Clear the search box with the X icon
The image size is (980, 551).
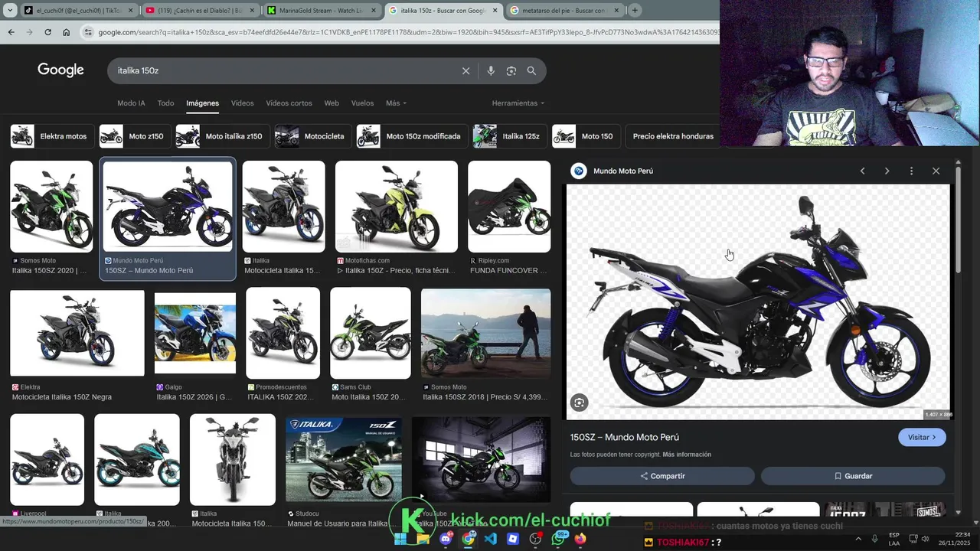tap(465, 70)
